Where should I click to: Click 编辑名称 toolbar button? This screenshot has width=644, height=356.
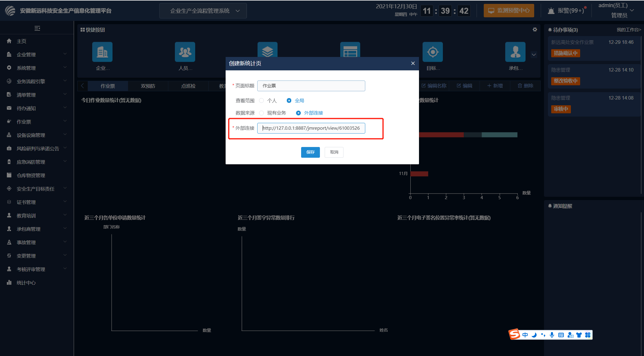click(x=434, y=86)
